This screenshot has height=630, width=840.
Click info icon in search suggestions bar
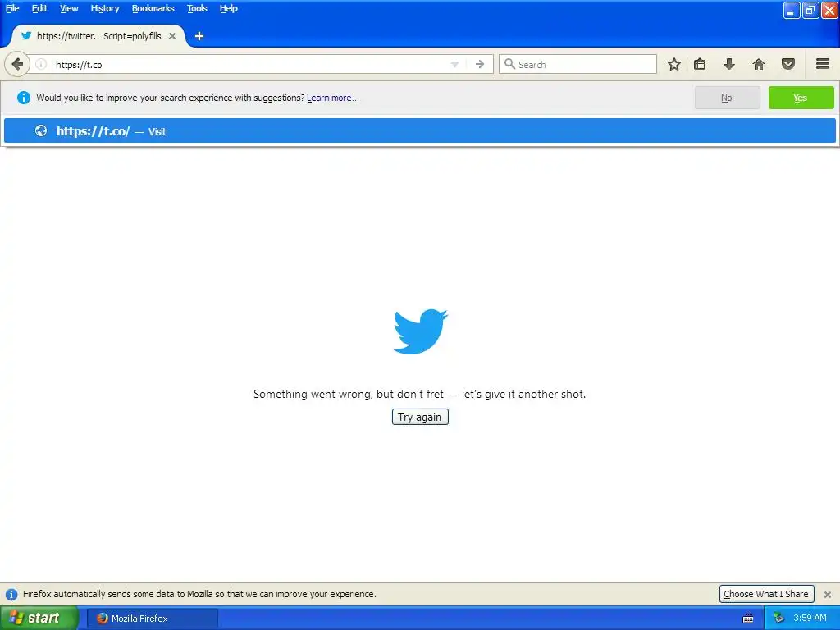(x=23, y=98)
